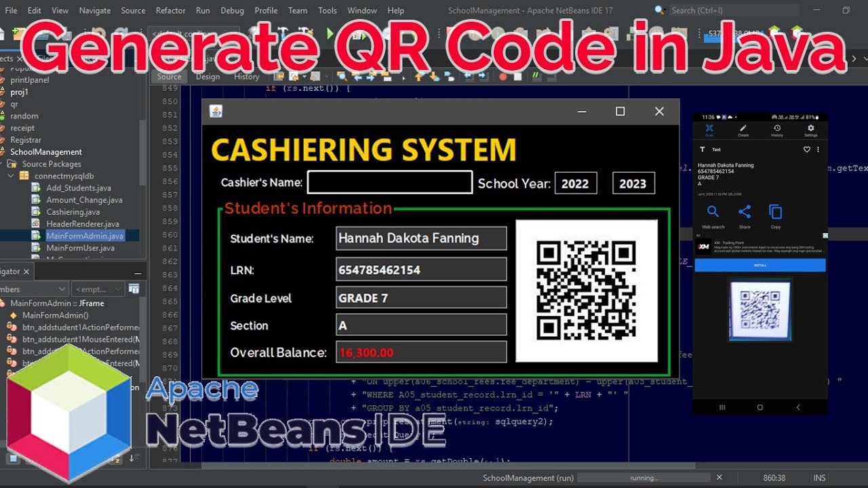Switch to the Design editor tab

tap(208, 77)
